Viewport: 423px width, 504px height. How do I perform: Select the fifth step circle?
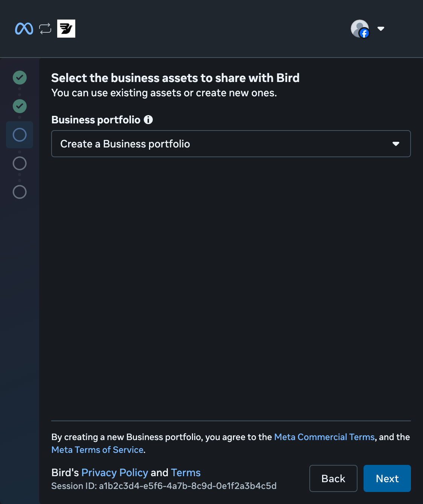(20, 192)
